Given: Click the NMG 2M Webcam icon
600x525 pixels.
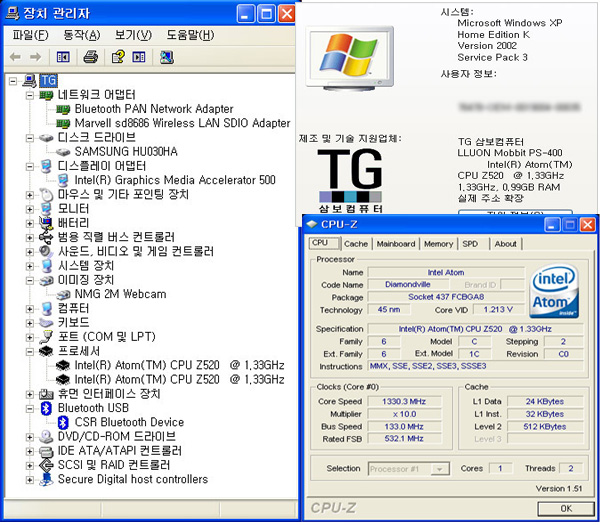Looking at the screenshot, I should pos(63,294).
